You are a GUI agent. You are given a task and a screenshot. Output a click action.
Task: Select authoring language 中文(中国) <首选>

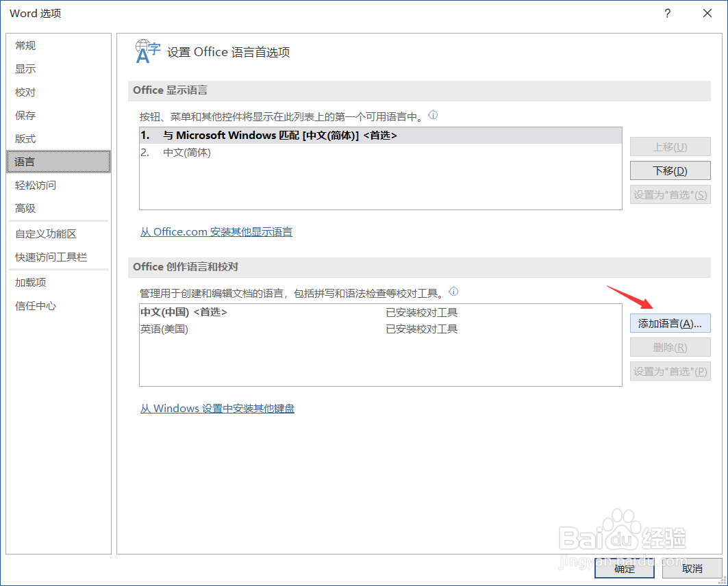pos(380,312)
